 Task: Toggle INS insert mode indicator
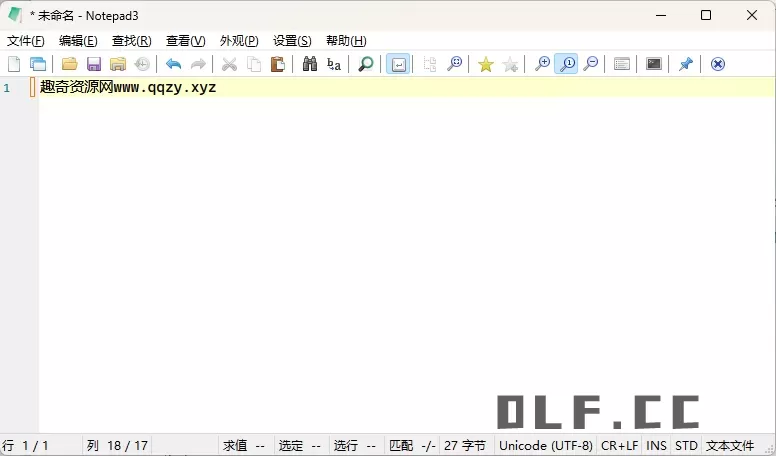click(x=656, y=446)
